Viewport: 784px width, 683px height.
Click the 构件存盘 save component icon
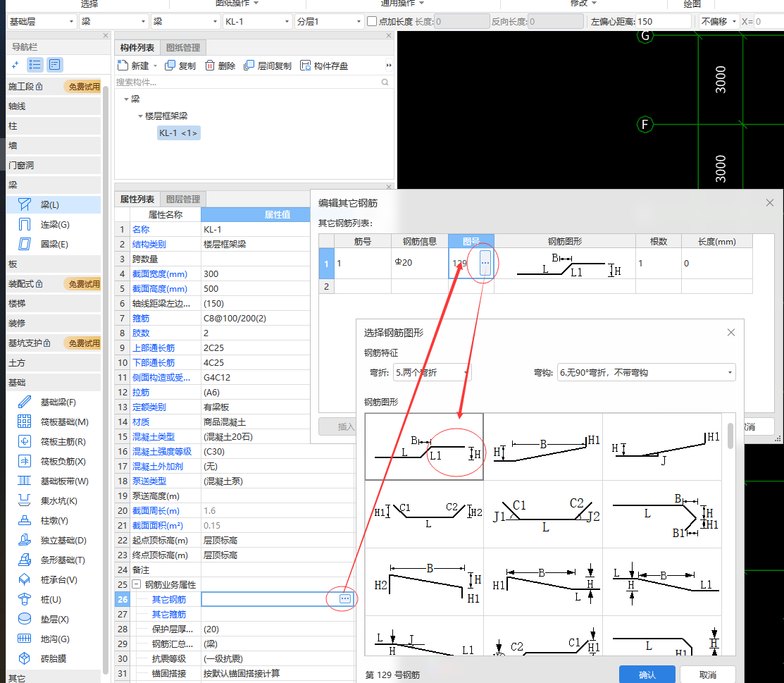(305, 65)
